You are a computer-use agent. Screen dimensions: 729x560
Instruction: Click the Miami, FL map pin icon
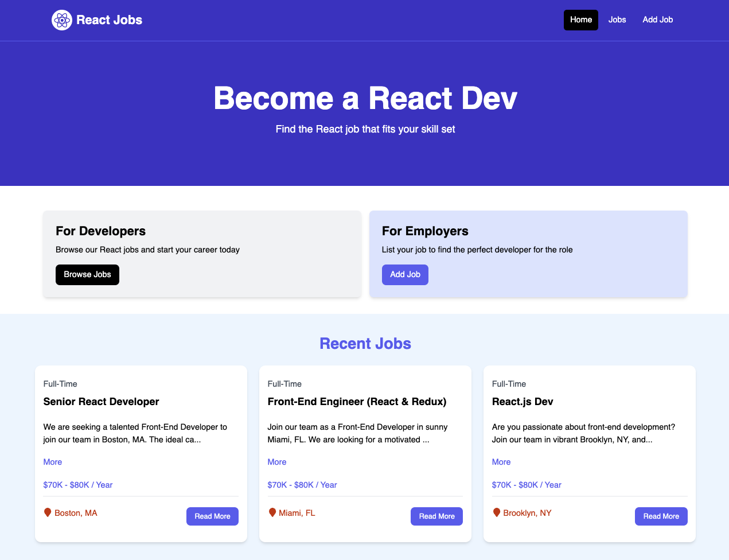(x=272, y=512)
